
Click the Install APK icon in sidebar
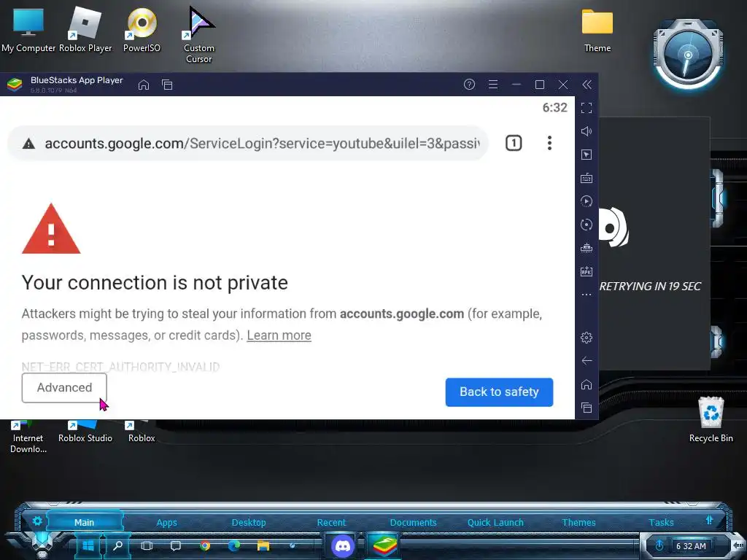[x=587, y=271]
